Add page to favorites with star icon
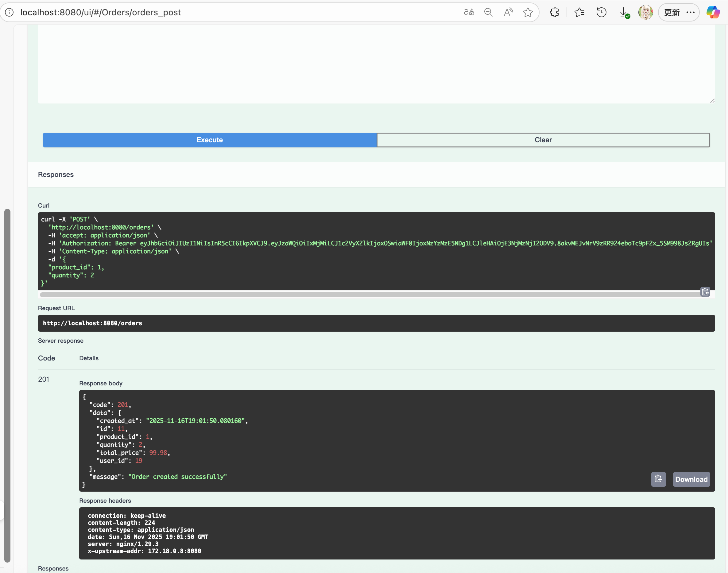The width and height of the screenshot is (728, 573). click(528, 12)
